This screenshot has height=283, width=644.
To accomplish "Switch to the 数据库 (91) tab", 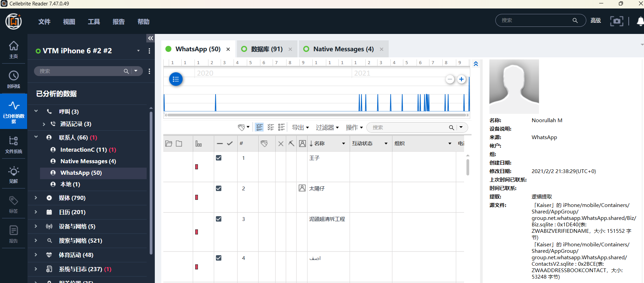I will coord(267,49).
